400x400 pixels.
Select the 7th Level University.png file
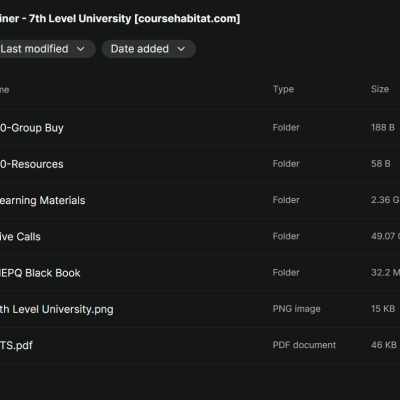click(x=57, y=309)
